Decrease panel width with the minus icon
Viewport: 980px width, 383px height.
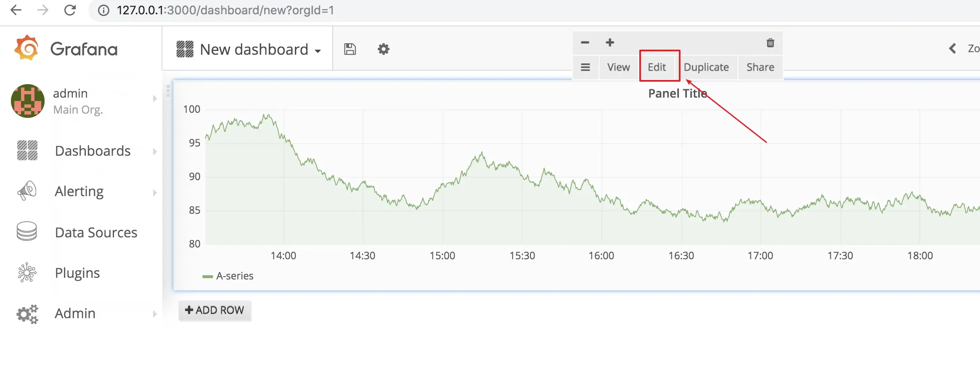(585, 43)
